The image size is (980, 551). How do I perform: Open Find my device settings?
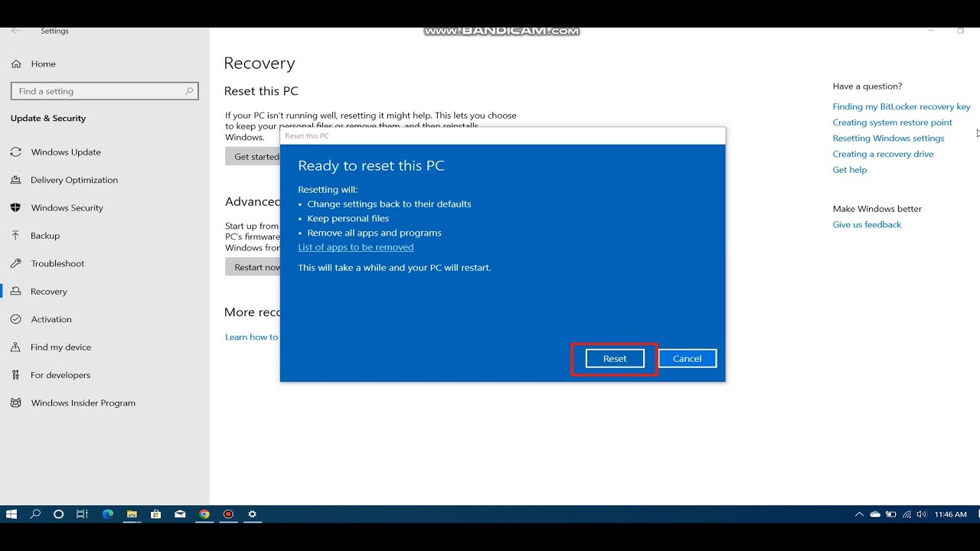(x=60, y=347)
